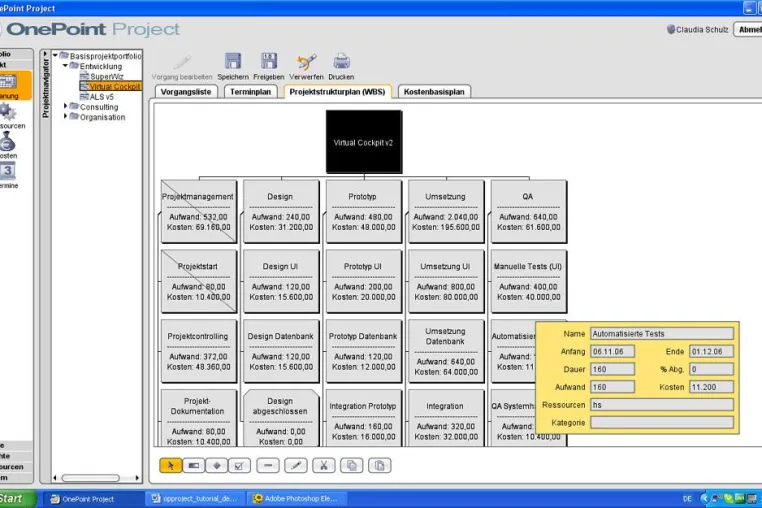This screenshot has height=508, width=762.
Task: Click the Freigeben check-in icon
Action: 269,62
